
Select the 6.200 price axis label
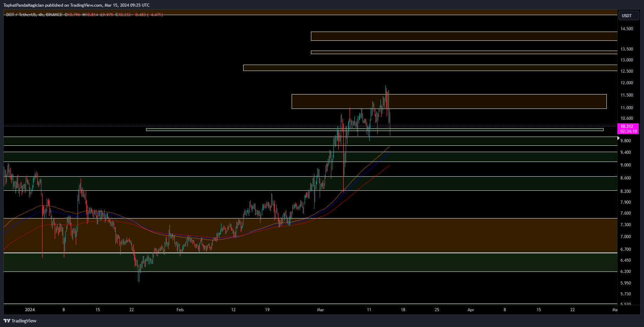(626, 272)
